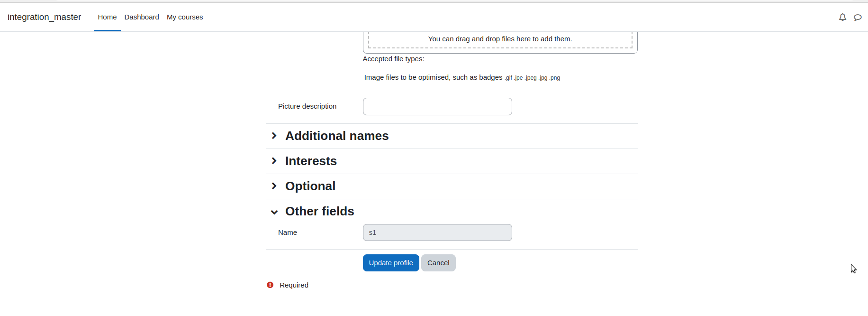
Task: Cancel the profile edit form
Action: point(438,263)
